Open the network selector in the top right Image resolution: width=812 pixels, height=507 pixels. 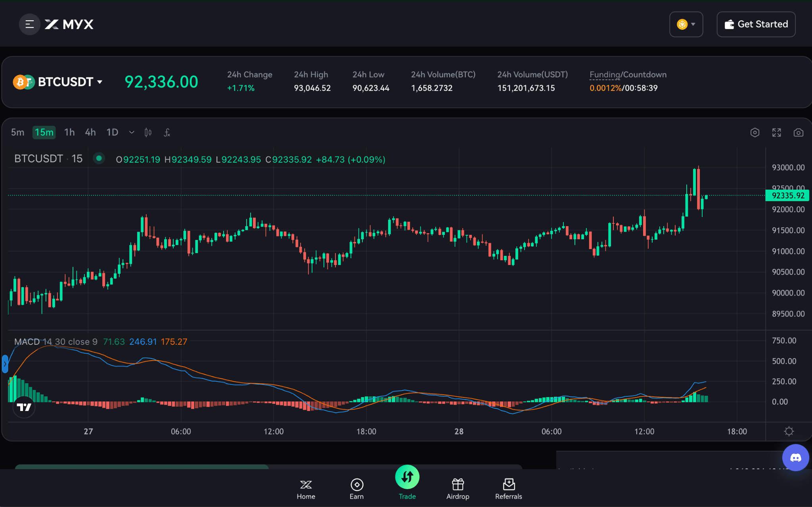pos(686,24)
